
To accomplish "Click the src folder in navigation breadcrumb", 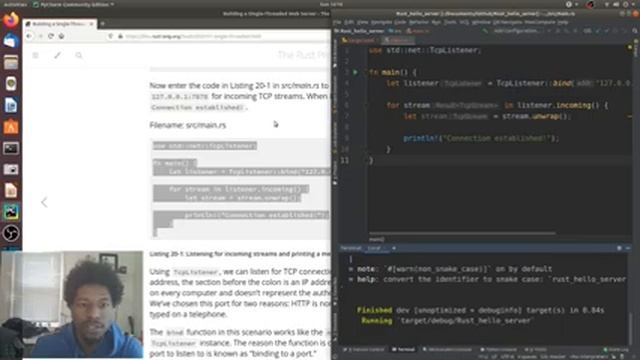I will pos(395,31).
